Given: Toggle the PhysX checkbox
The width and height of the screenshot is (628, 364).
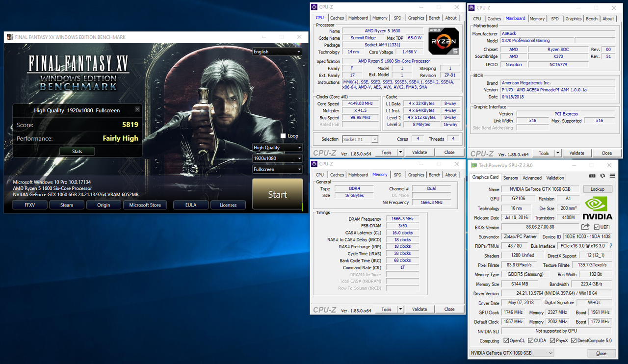Looking at the screenshot, I should point(551,340).
